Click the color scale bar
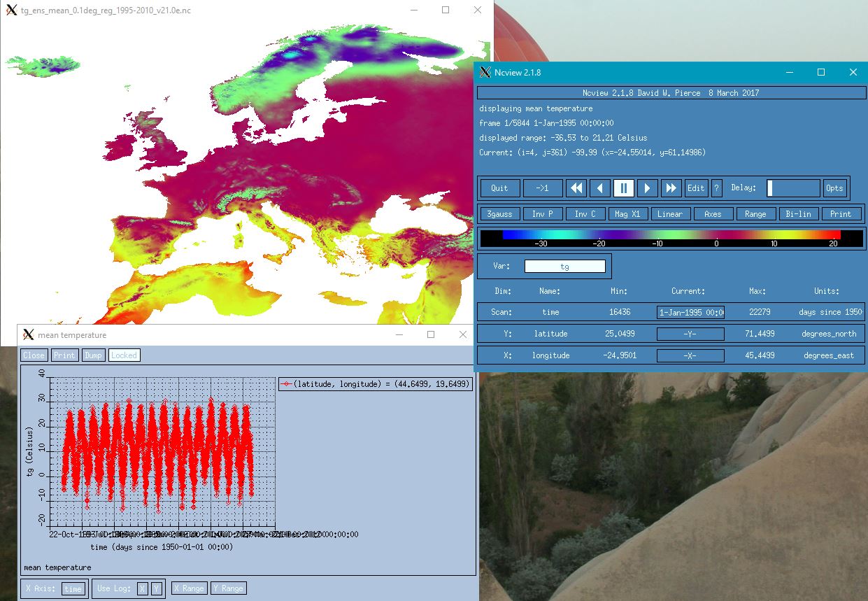 (672, 239)
